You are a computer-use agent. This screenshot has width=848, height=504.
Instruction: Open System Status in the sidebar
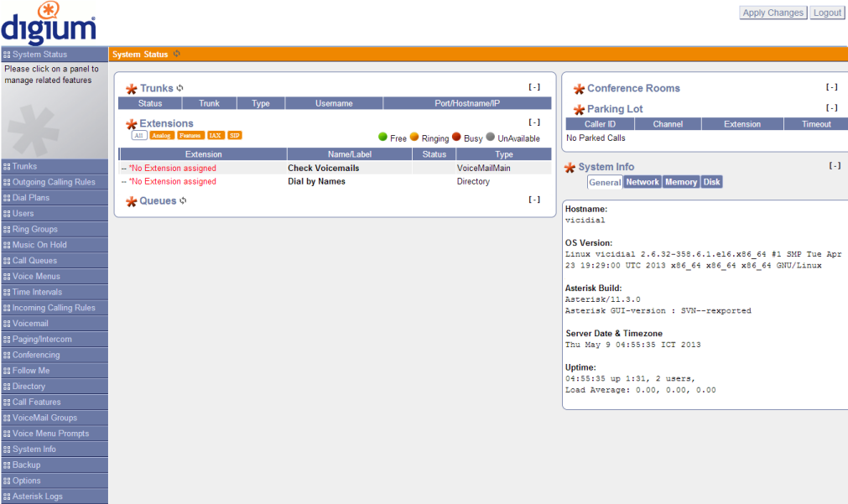55,54
